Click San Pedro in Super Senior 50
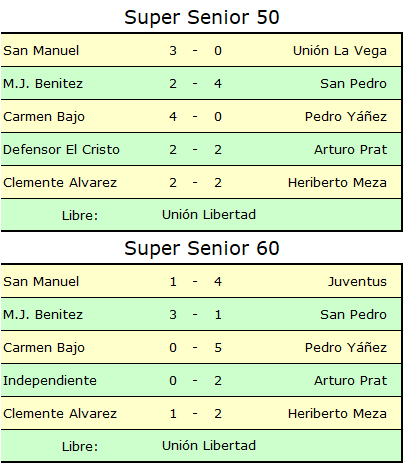This screenshot has width=403, height=463. click(353, 84)
